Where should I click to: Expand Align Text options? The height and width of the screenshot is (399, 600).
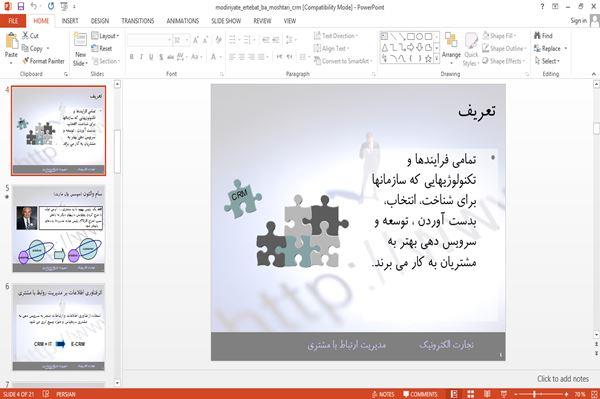[331, 49]
